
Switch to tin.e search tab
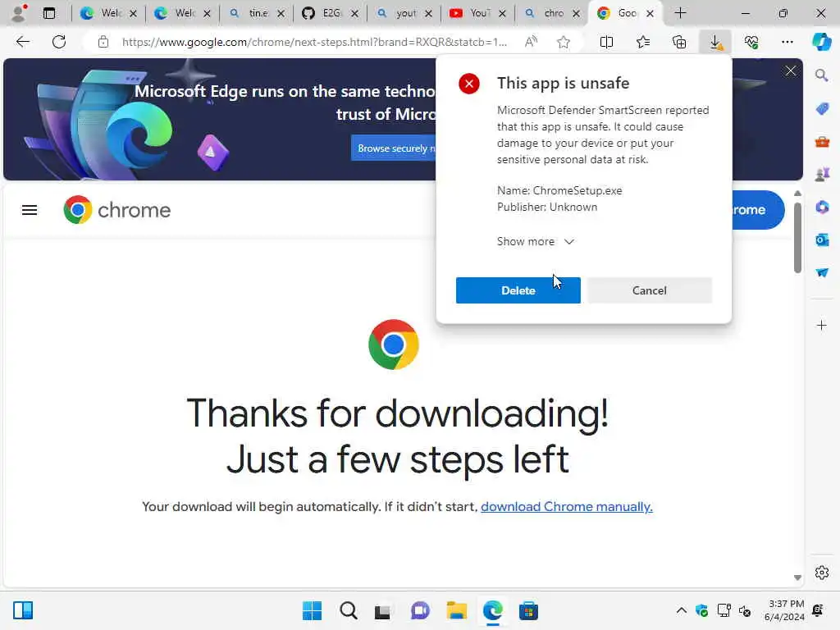[x=257, y=13]
